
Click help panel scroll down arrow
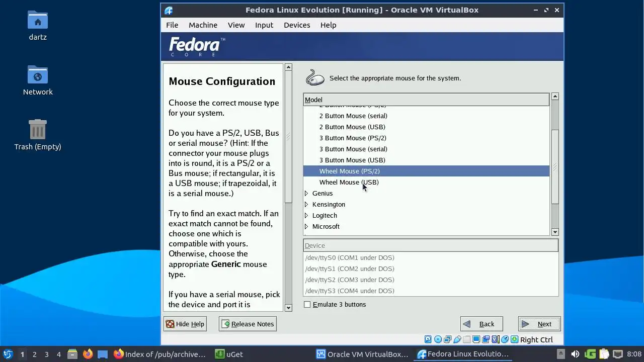[x=288, y=308]
